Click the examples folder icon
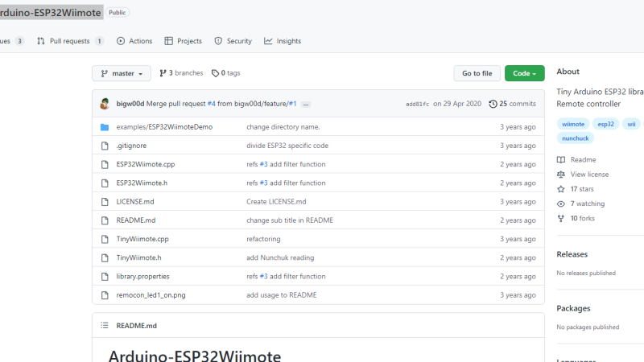 point(105,127)
